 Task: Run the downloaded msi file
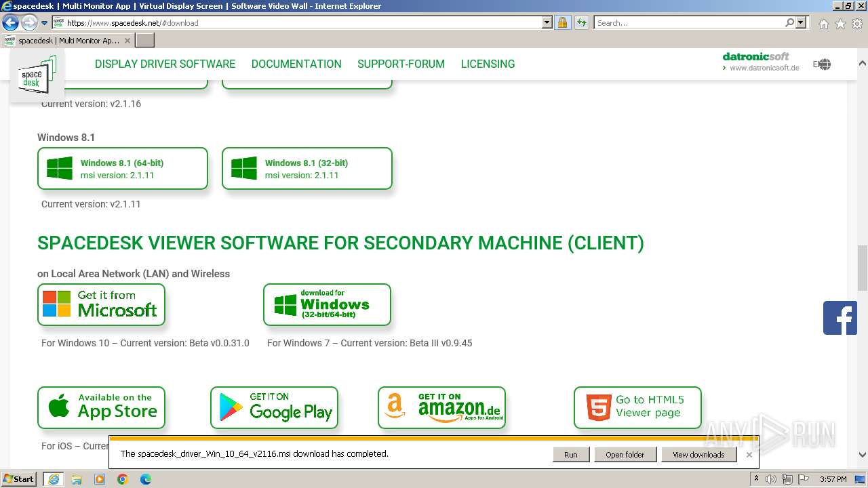[571, 455]
